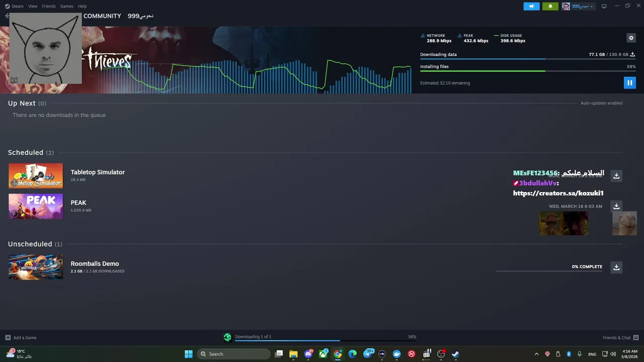Open Tabletop Simulator game thumbnail
This screenshot has height=362, width=644.
pyautogui.click(x=36, y=175)
